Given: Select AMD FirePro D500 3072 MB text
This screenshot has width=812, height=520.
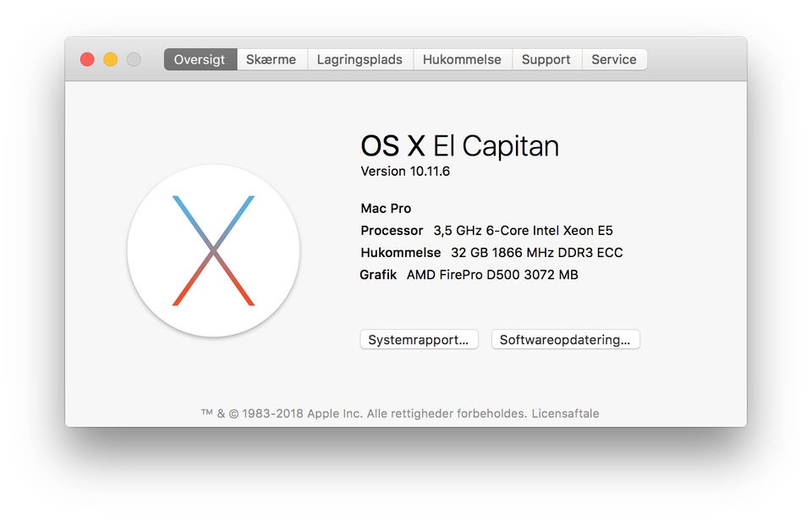Looking at the screenshot, I should click(x=492, y=275).
